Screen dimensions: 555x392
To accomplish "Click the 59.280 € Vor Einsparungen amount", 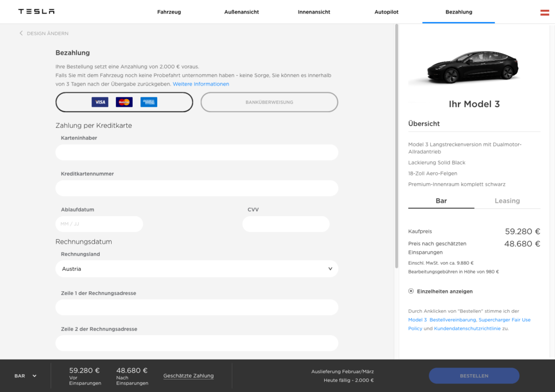I will click(x=84, y=370).
